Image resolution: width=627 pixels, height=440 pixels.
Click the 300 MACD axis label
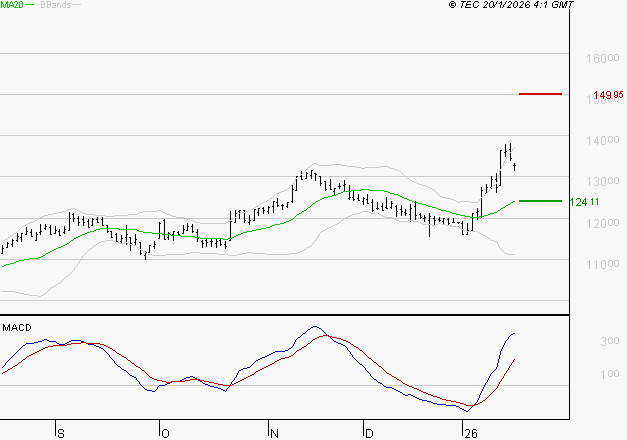pyautogui.click(x=610, y=341)
